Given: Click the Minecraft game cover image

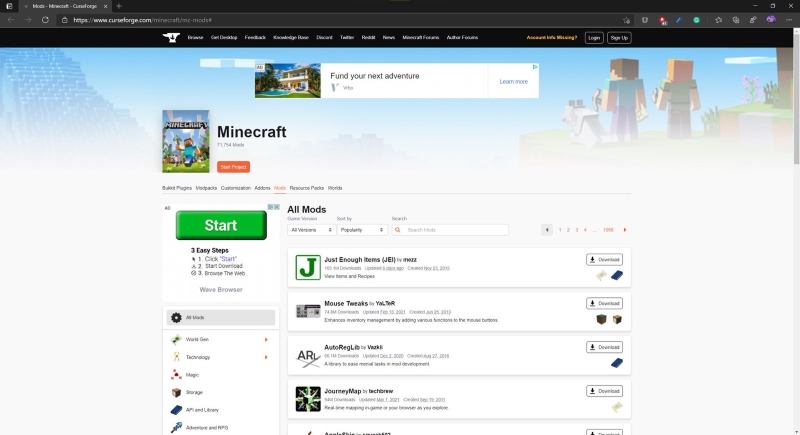Looking at the screenshot, I should tap(186, 141).
